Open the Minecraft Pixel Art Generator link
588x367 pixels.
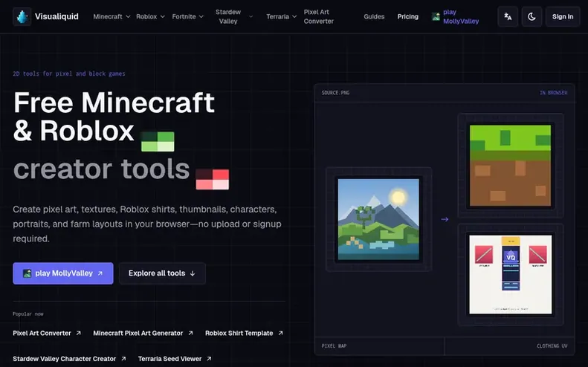[143, 333]
